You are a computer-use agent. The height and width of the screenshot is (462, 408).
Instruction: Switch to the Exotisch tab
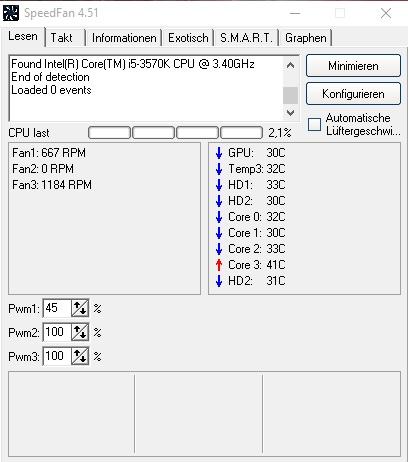188,38
